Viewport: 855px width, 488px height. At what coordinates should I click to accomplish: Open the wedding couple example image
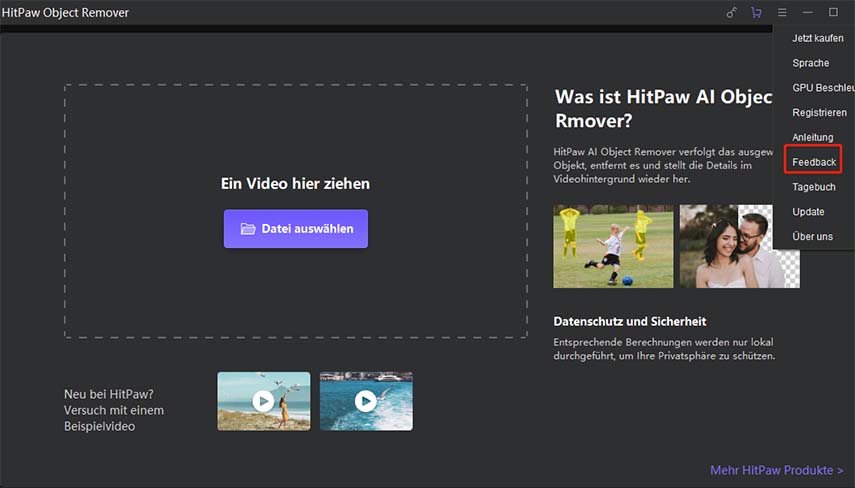(739, 246)
